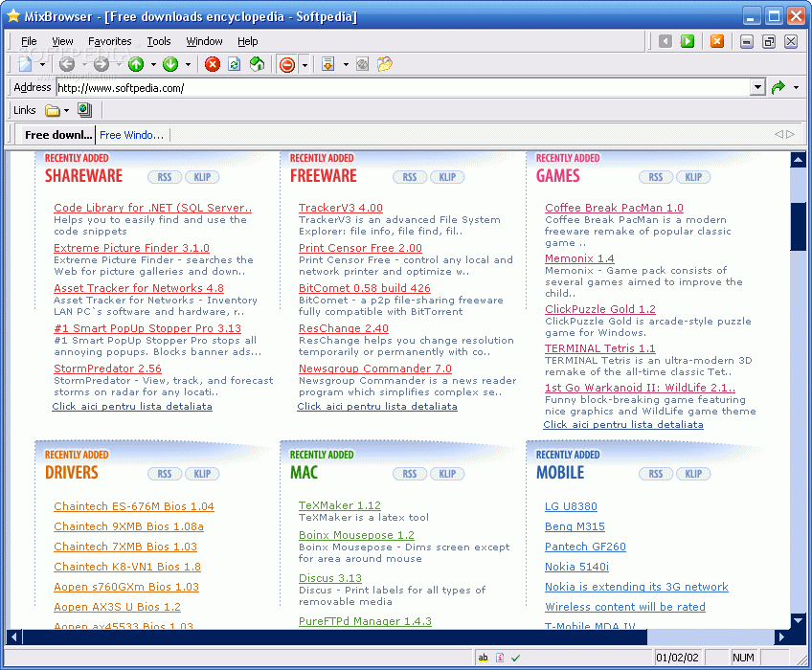This screenshot has width=812, height=670.
Task: Click the Drivers KLIP button
Action: pos(202,474)
